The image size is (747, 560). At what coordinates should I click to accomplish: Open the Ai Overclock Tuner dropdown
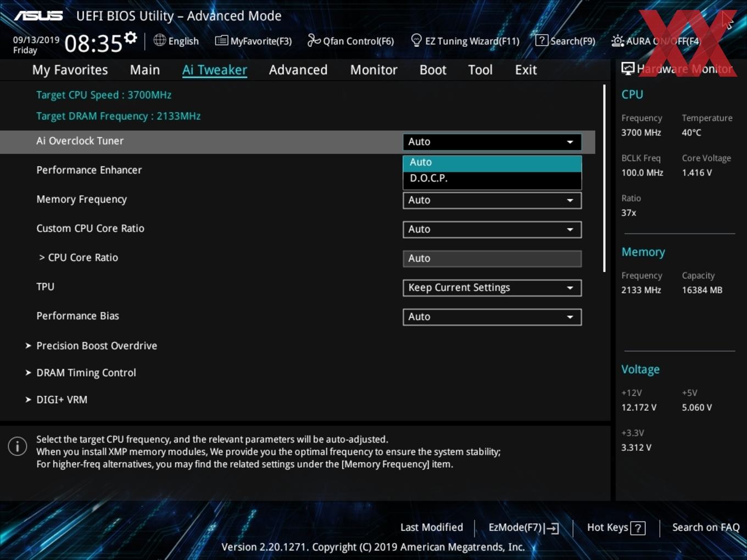coord(492,142)
